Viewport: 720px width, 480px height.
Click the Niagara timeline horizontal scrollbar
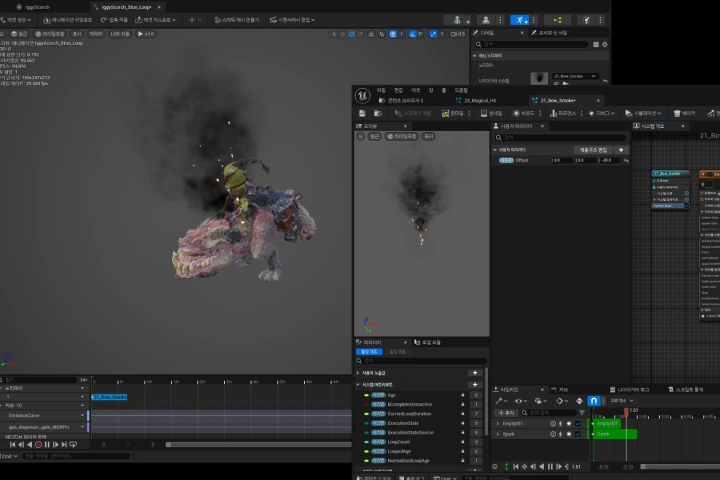680,467
